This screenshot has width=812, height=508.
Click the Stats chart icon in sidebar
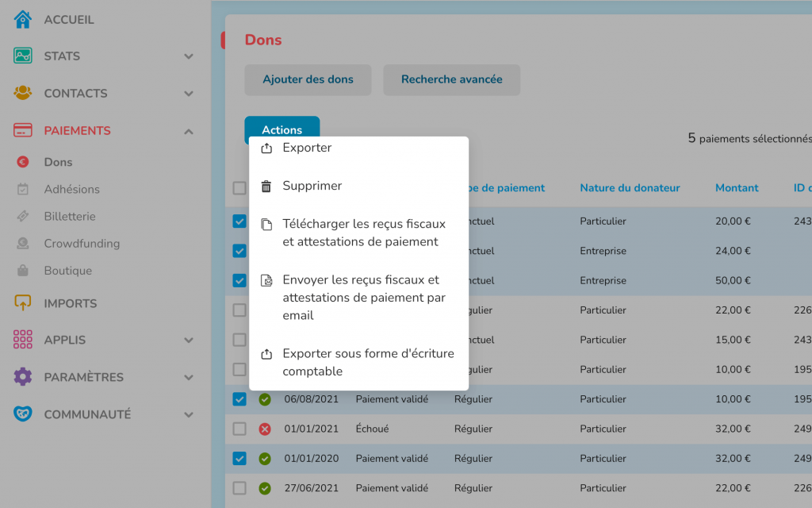[23, 56]
